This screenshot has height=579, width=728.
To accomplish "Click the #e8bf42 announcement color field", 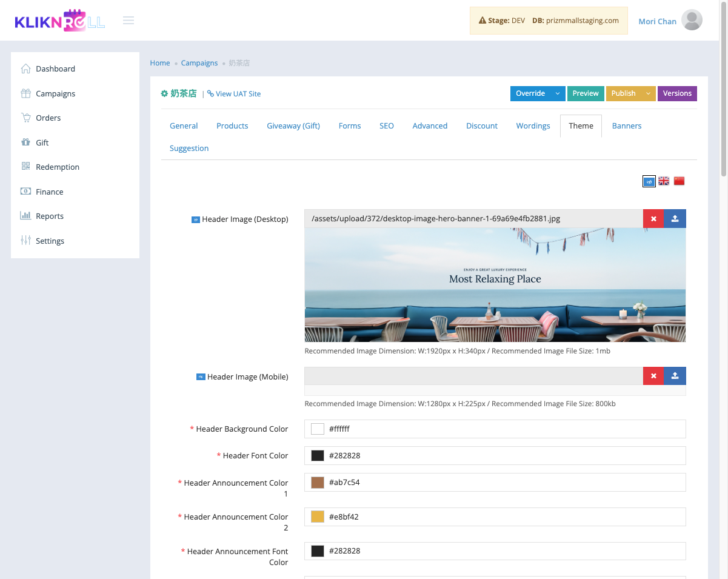I will [x=495, y=517].
